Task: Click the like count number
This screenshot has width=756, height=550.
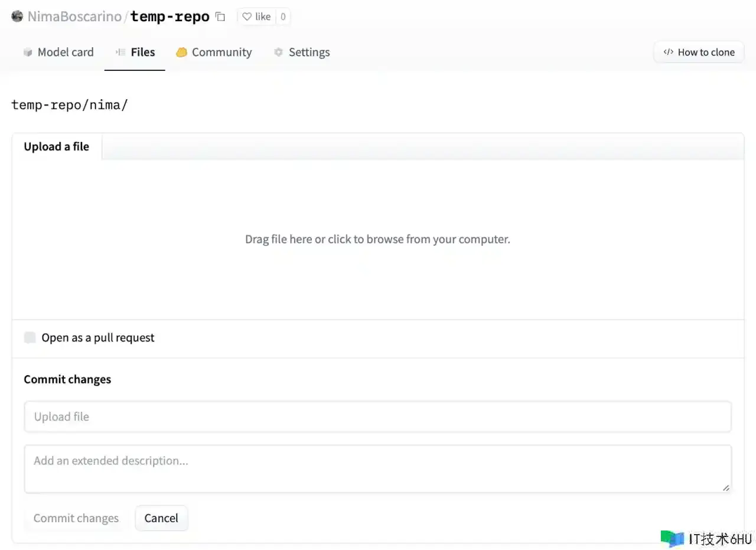Action: pos(283,17)
